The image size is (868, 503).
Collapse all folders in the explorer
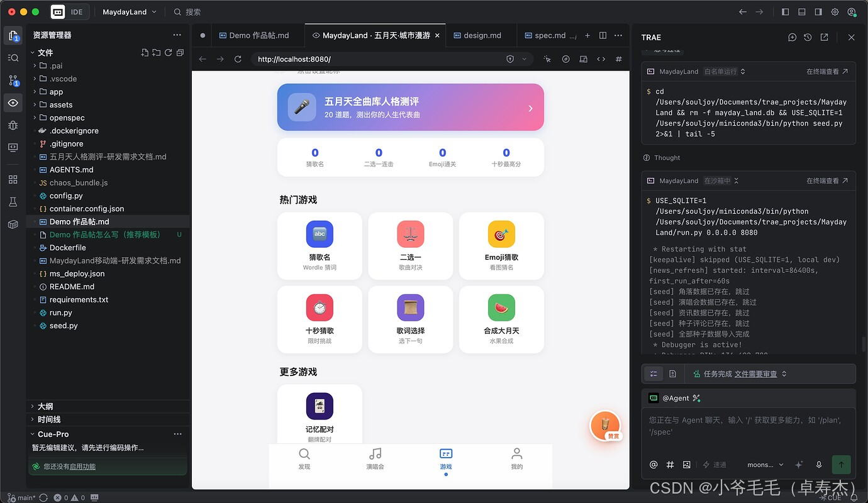(x=181, y=53)
